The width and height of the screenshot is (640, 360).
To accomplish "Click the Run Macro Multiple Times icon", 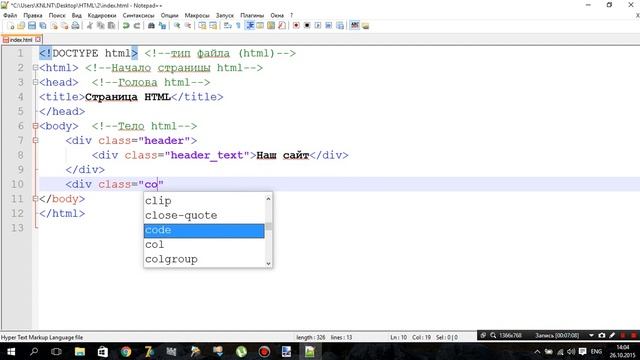I will point(329,26).
